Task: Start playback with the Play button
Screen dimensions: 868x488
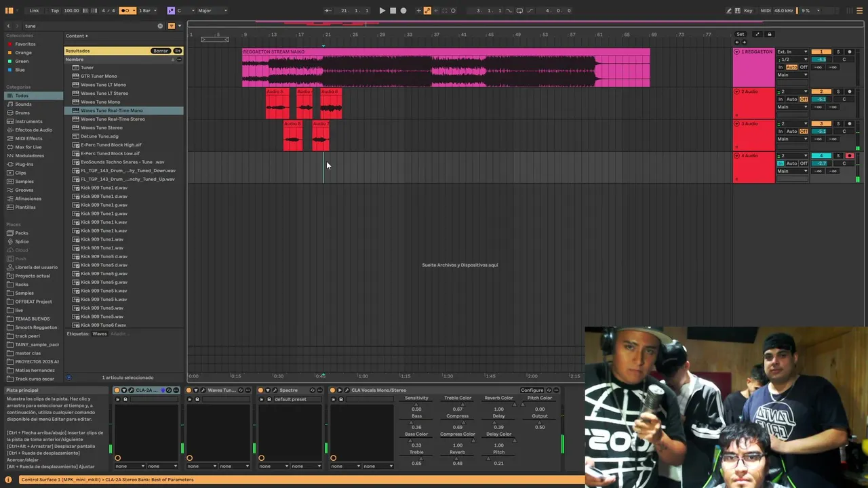Action: tap(382, 10)
